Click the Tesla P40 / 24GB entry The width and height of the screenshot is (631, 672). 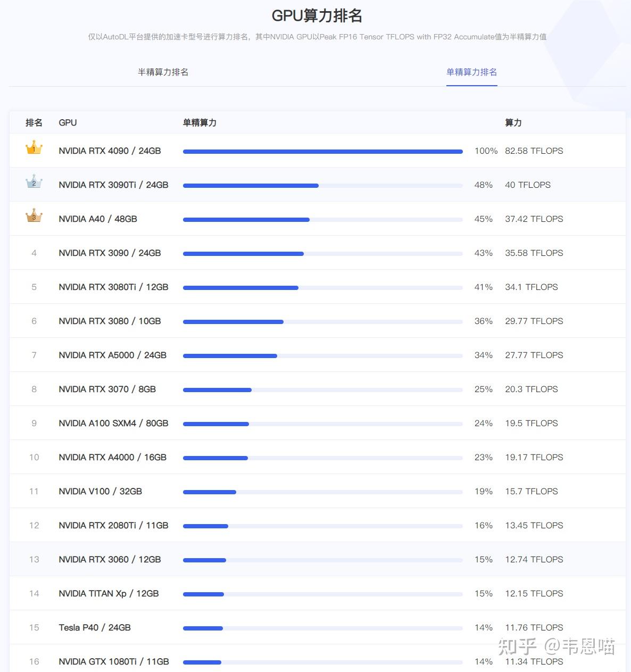click(95, 628)
